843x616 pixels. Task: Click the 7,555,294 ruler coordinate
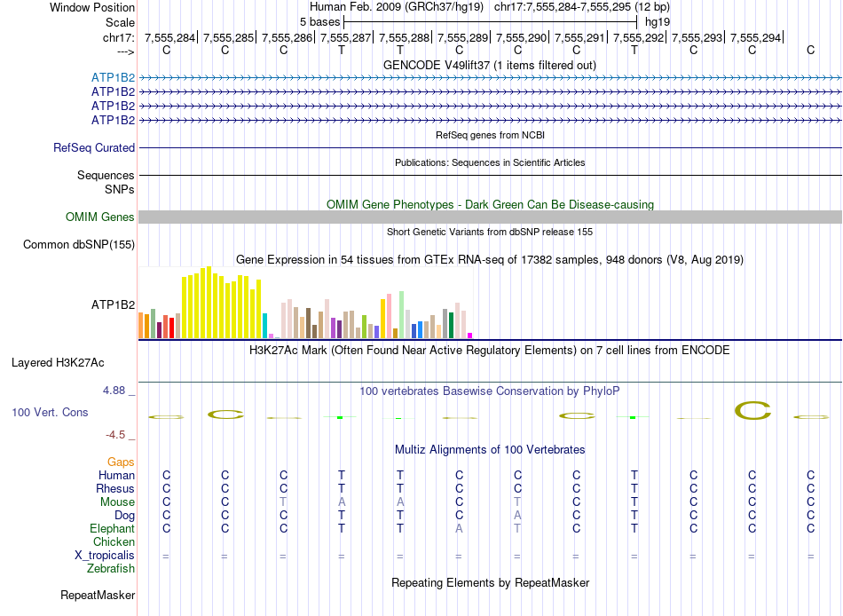coord(755,37)
